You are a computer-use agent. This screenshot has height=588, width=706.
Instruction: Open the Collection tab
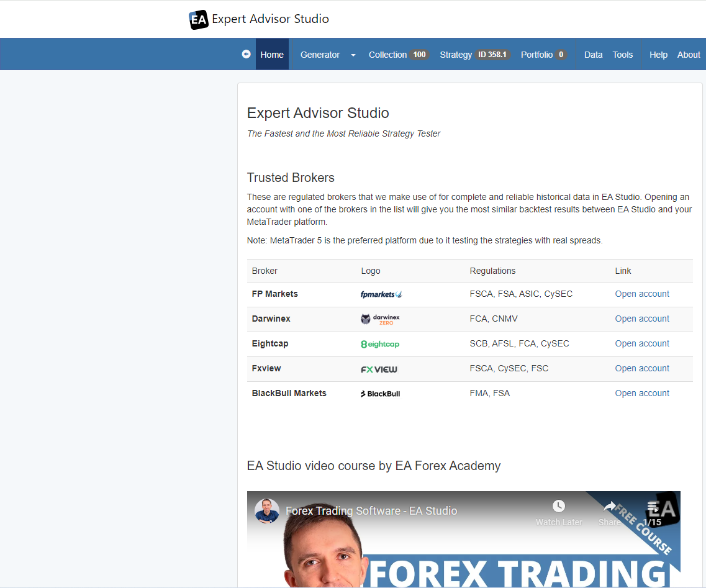click(x=387, y=55)
